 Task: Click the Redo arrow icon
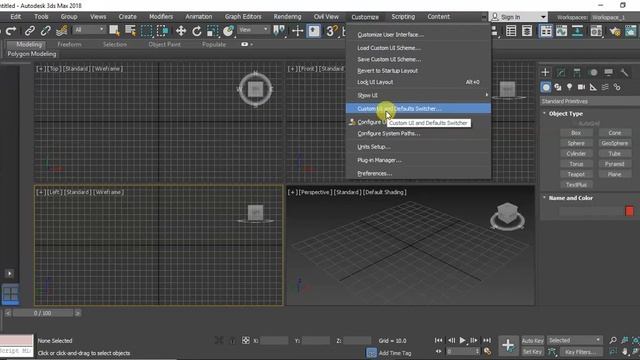point(11,31)
